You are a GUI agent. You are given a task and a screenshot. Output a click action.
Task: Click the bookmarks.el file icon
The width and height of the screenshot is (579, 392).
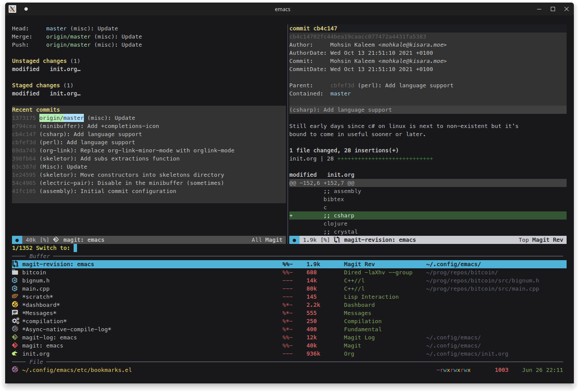(x=15, y=370)
